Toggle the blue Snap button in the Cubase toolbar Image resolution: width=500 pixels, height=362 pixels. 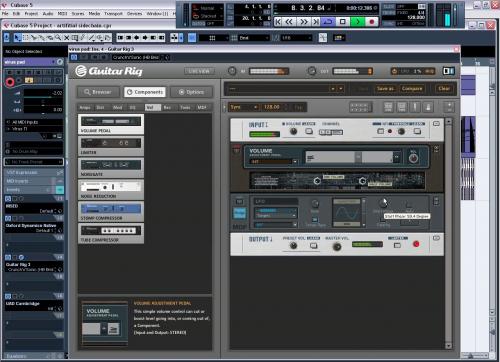(x=192, y=38)
